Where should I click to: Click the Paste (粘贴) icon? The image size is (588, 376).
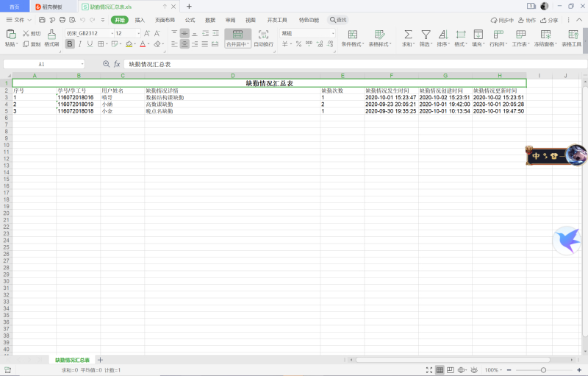point(11,34)
